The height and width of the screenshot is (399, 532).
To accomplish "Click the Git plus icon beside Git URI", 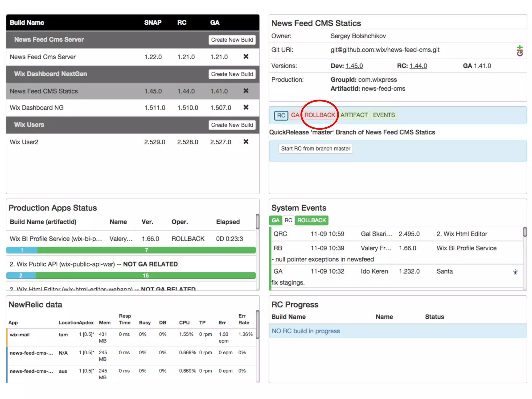I will pyautogui.click(x=520, y=51).
